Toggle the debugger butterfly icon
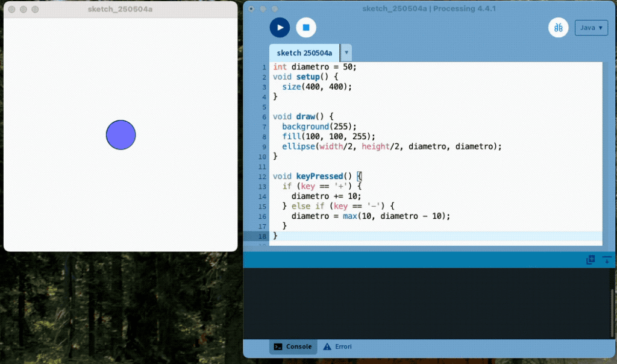 point(558,28)
